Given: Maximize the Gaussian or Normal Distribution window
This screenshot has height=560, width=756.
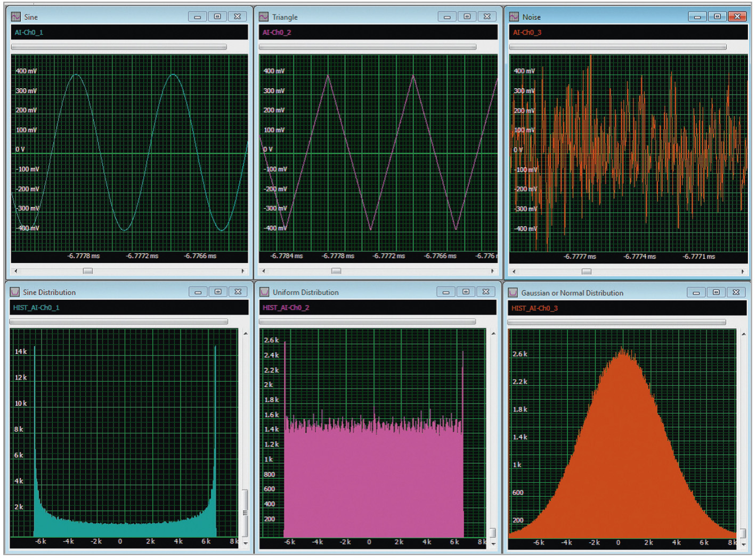Looking at the screenshot, I should coord(716,293).
